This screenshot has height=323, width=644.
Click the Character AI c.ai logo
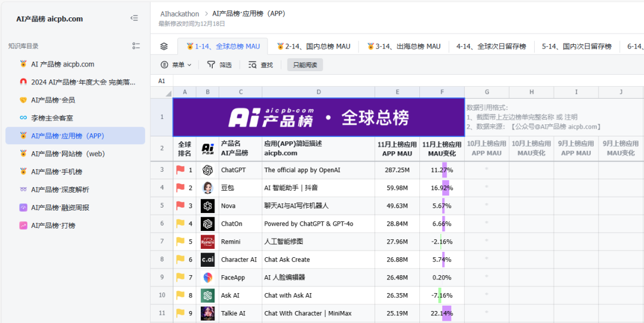(x=207, y=260)
